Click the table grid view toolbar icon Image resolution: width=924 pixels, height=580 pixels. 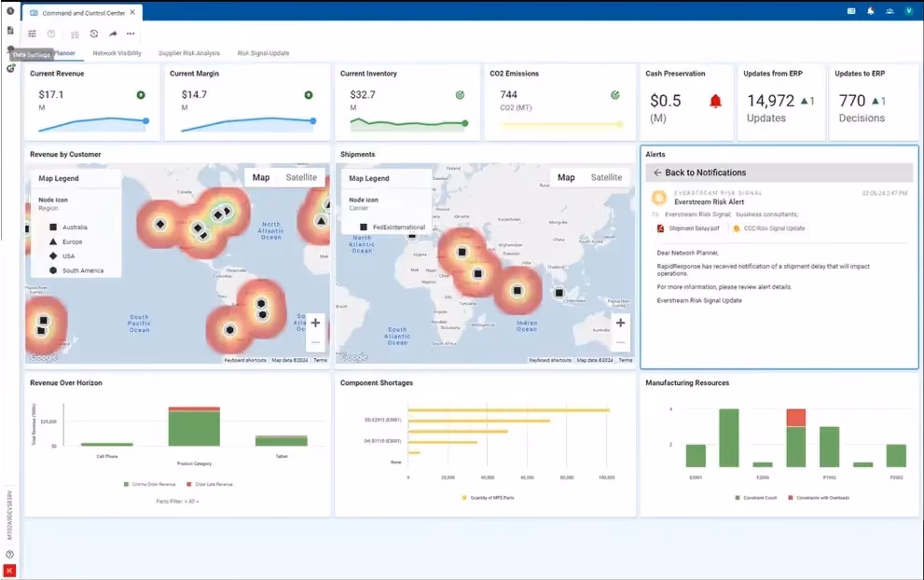(x=75, y=35)
